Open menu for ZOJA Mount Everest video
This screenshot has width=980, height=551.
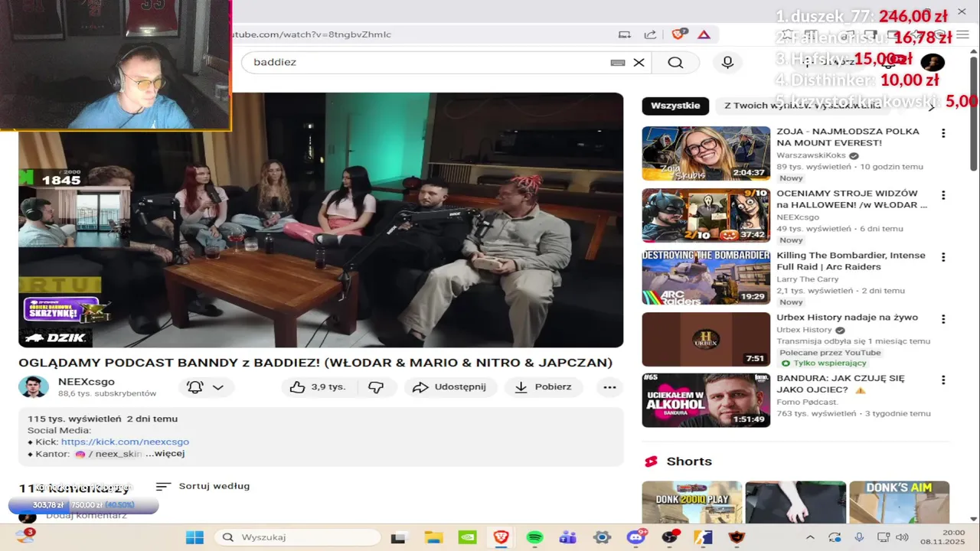943,133
